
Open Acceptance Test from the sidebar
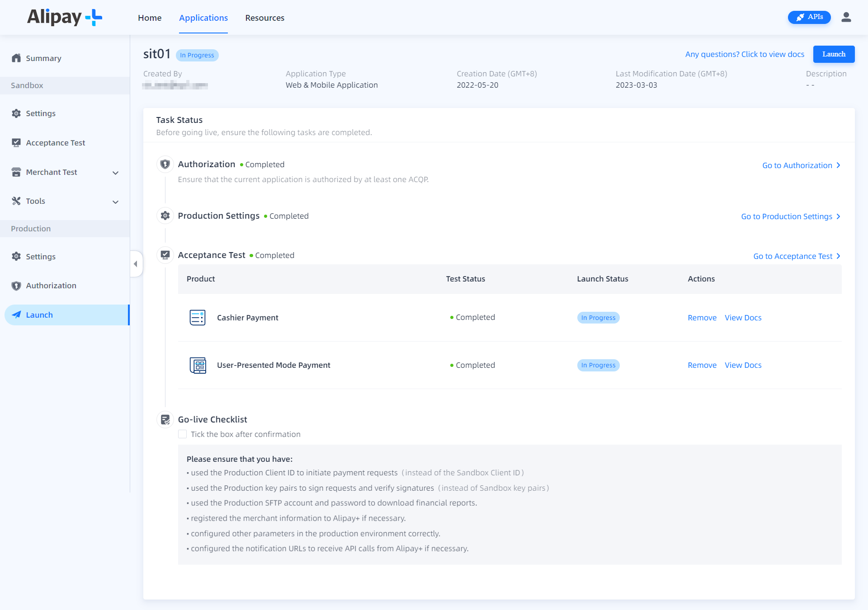tap(55, 142)
